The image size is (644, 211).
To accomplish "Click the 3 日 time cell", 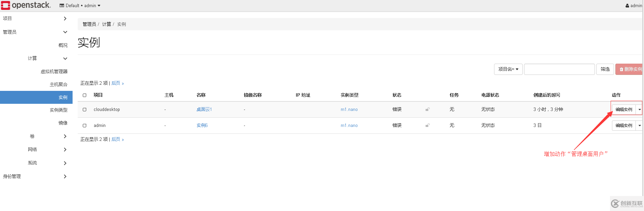I will tap(537, 126).
